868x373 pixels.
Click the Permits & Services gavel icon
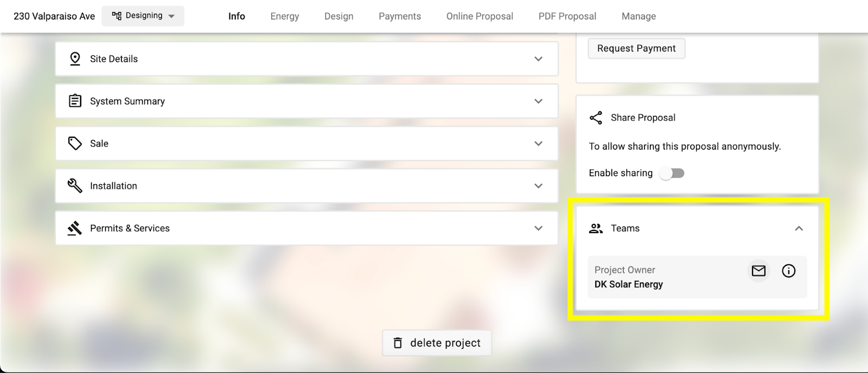(75, 228)
